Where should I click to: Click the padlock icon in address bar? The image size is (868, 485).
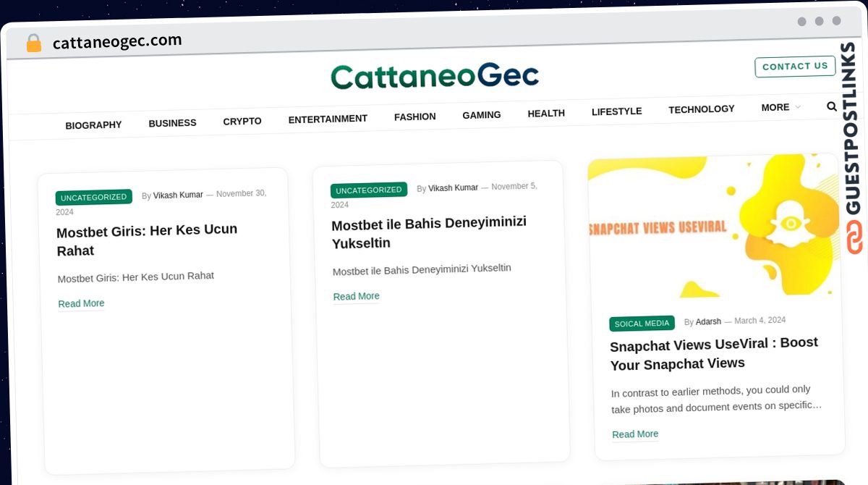[33, 43]
